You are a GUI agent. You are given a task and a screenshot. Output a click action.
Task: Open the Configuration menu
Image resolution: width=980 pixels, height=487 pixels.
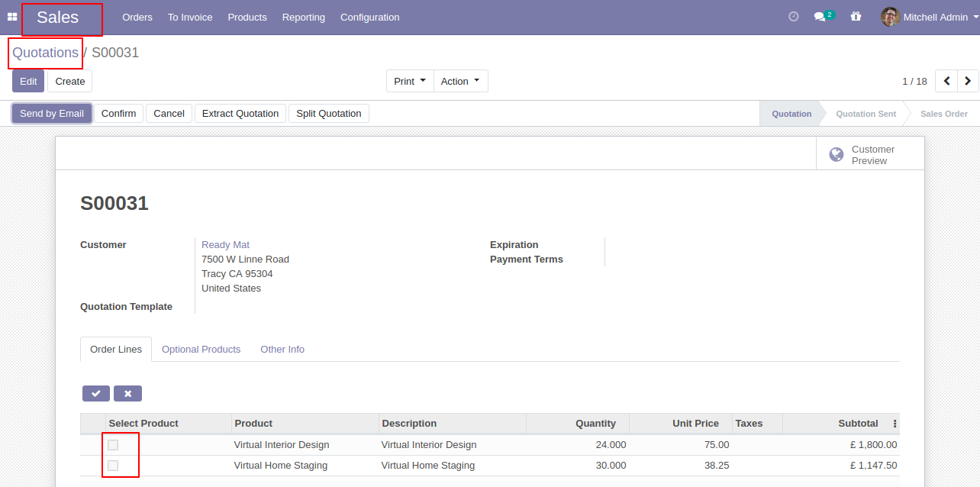(370, 17)
